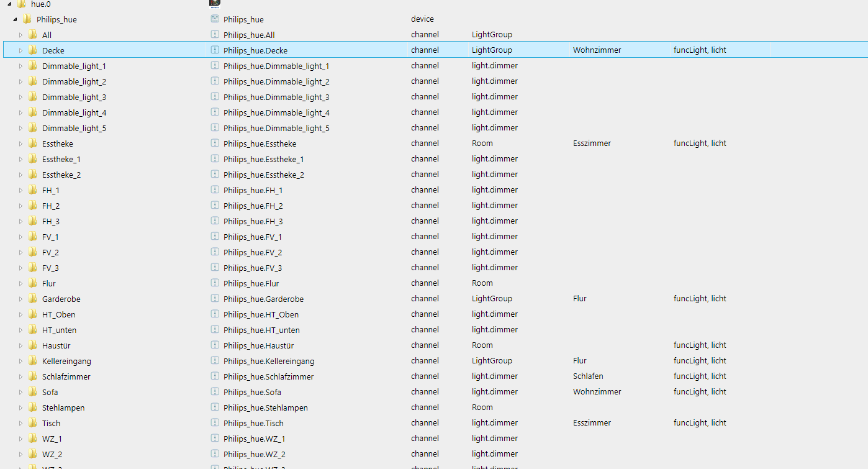The height and width of the screenshot is (469, 868).
Task: Click the FH_1 folder icon
Action: click(x=33, y=190)
